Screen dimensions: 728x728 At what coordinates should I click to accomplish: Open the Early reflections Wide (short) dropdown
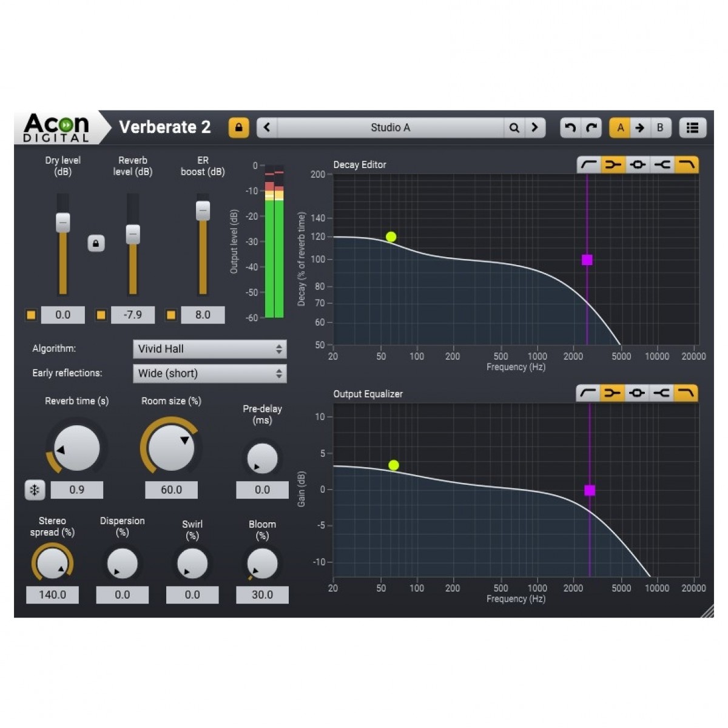(x=209, y=373)
